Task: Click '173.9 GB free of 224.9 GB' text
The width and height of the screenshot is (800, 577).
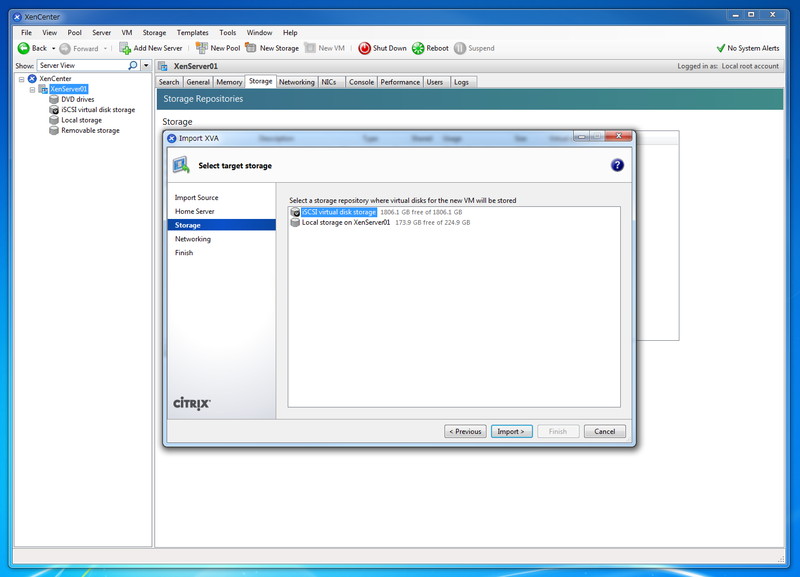Action: tap(433, 223)
